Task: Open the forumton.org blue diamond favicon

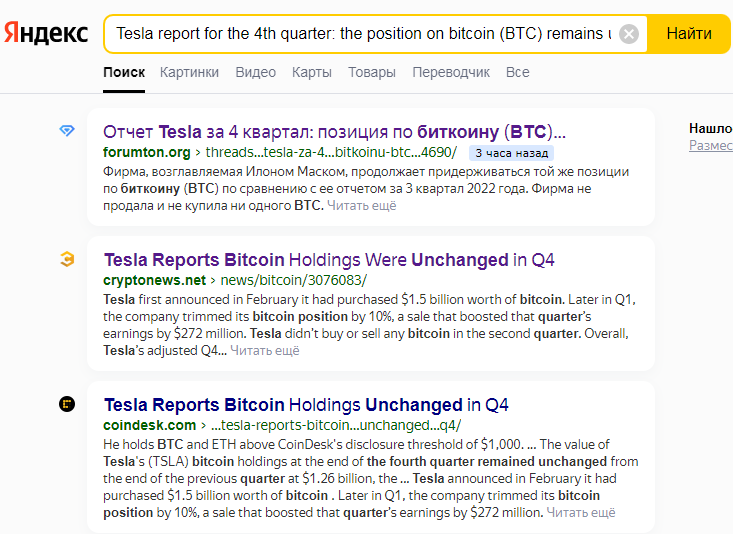Action: coord(67,130)
